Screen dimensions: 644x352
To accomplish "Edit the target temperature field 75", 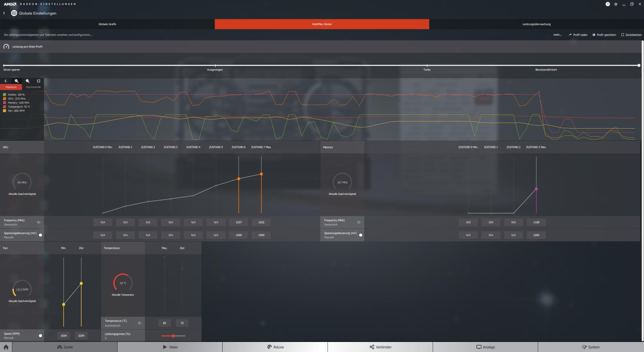I will 182,323.
